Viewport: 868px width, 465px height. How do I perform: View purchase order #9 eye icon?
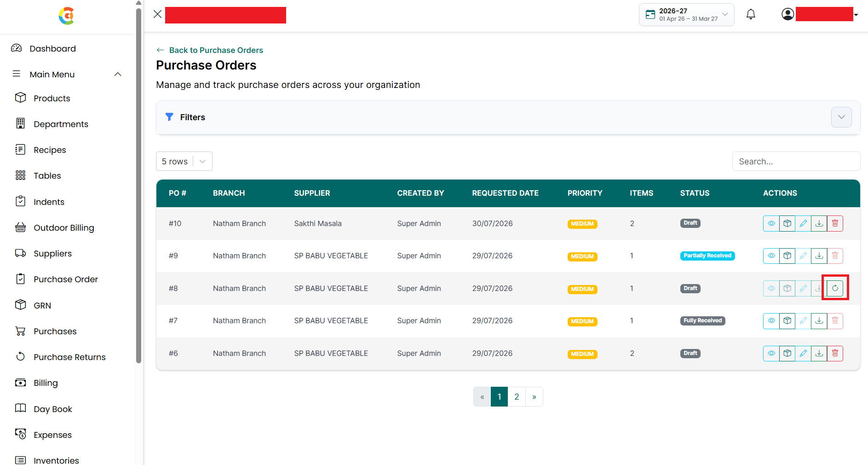[771, 256]
